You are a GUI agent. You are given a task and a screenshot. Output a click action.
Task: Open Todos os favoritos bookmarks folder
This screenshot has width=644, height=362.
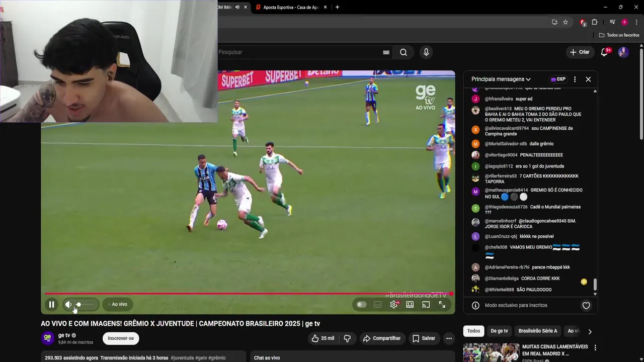click(x=619, y=35)
